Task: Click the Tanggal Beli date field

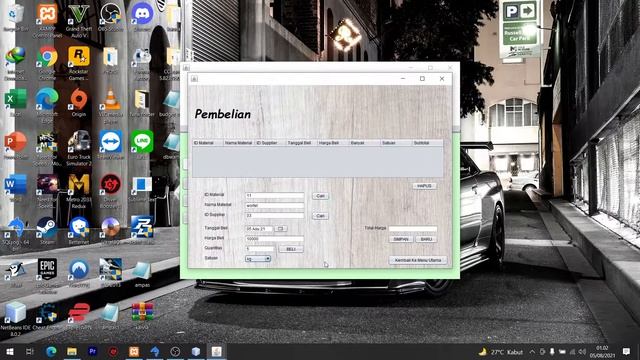Action: point(259,229)
